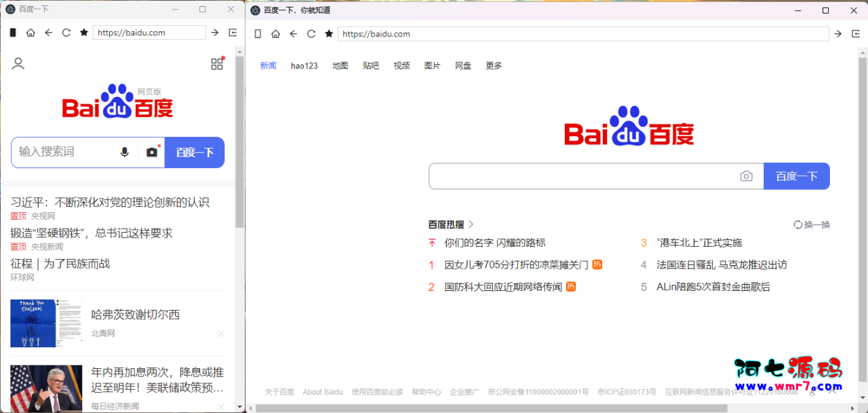Open headline 锻造"坚硬钢铁"，总书记这样要求
The width and height of the screenshot is (868, 413).
[x=92, y=233]
